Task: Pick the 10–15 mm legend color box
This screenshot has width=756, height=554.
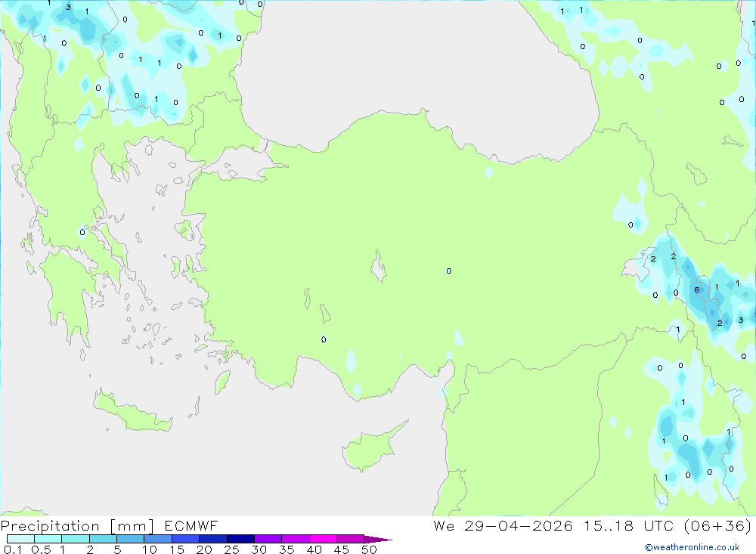Action: tap(158, 539)
